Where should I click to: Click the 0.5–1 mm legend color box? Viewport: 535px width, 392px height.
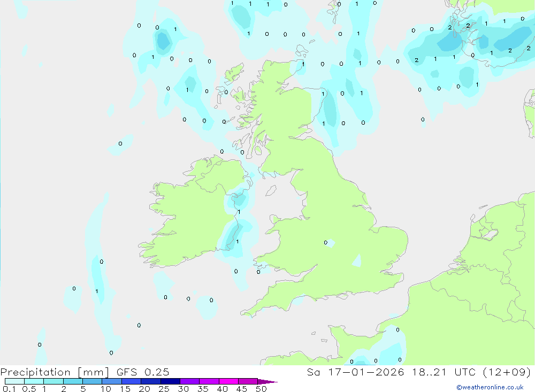pyautogui.click(x=34, y=381)
